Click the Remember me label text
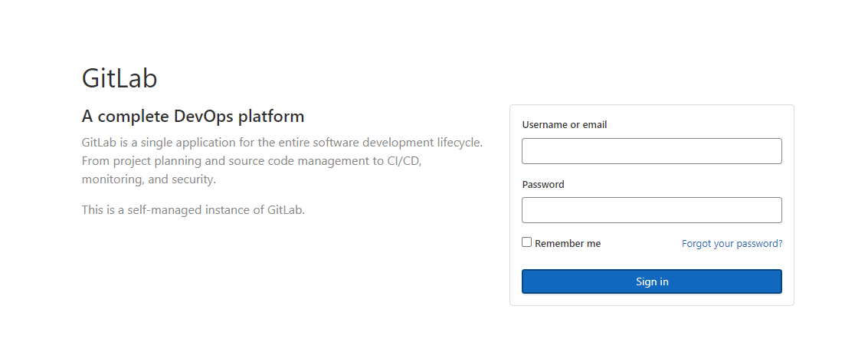868x352 pixels. click(568, 243)
